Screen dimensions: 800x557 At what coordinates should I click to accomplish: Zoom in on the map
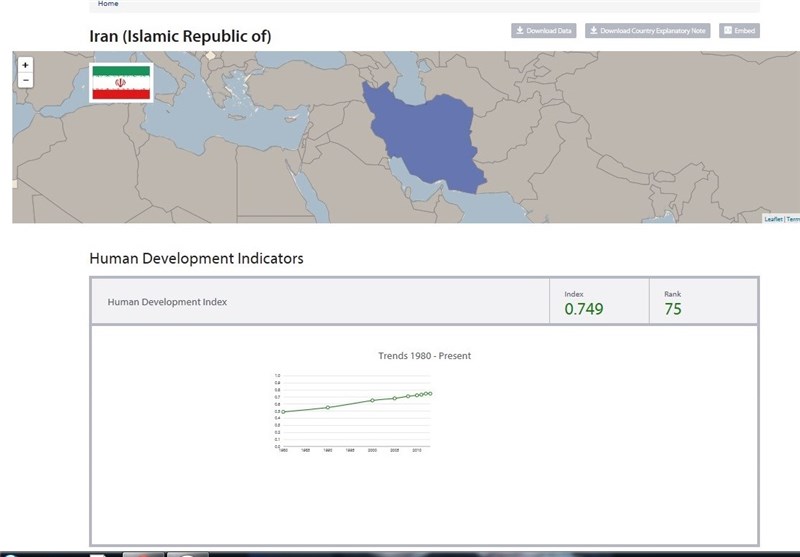[25, 65]
